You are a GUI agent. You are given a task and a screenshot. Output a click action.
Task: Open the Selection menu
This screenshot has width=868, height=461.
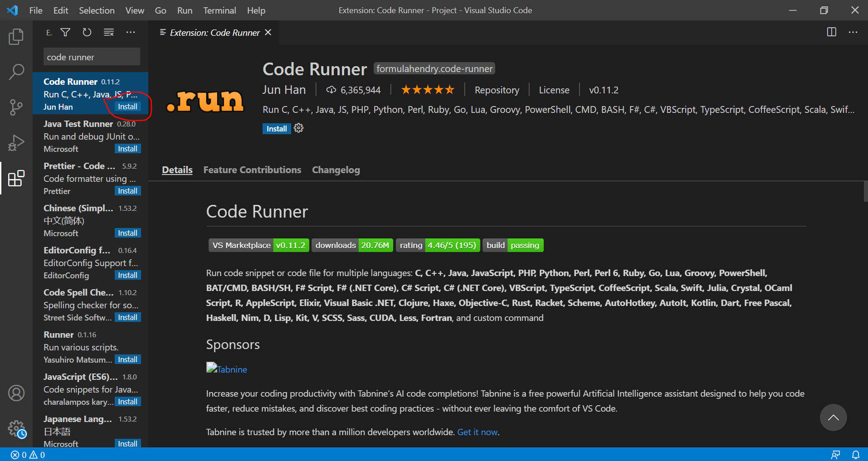97,10
